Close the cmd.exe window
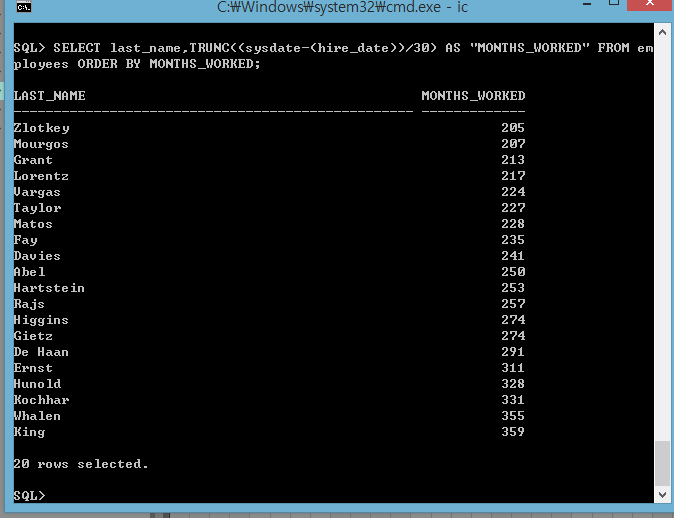The image size is (674, 518). point(650,4)
